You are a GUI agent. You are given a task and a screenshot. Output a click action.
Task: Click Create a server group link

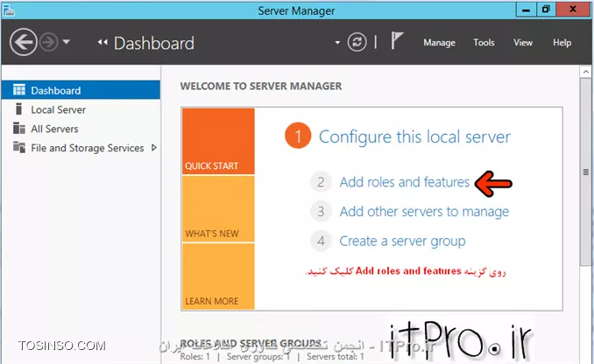[x=402, y=241]
